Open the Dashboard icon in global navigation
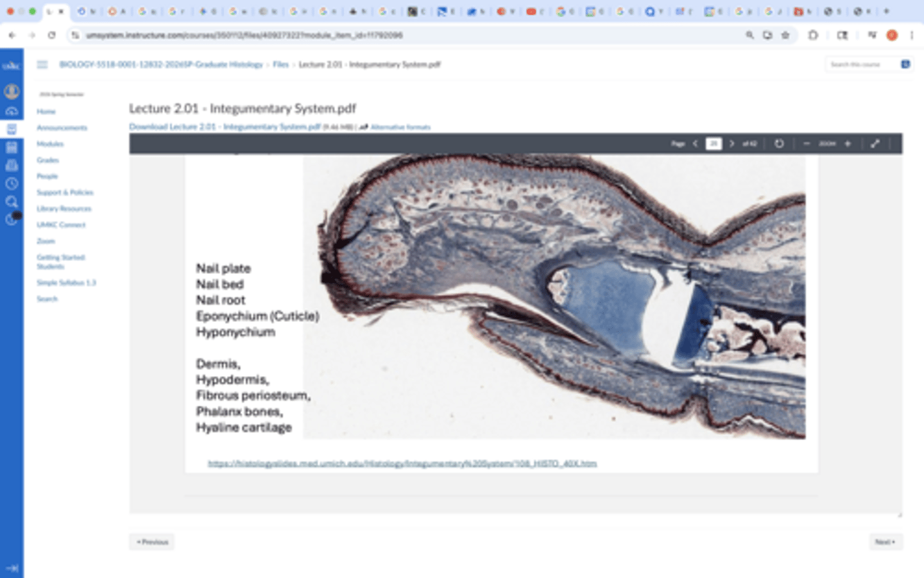 point(12,111)
